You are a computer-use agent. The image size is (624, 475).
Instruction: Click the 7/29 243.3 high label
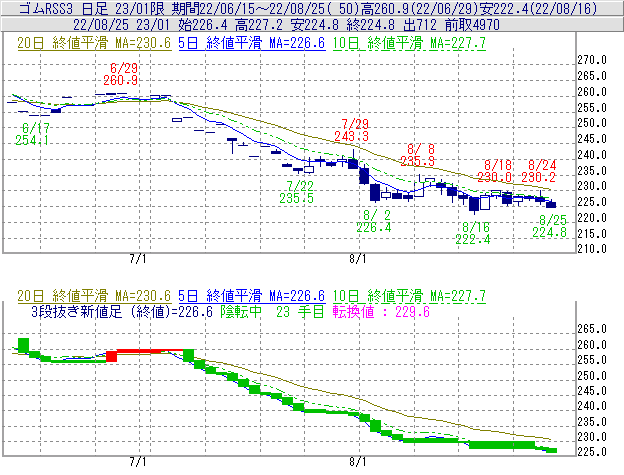(351, 130)
